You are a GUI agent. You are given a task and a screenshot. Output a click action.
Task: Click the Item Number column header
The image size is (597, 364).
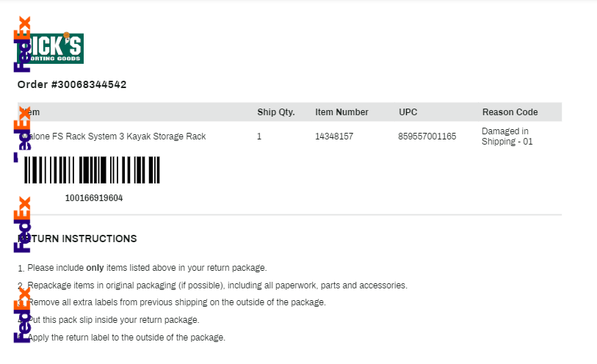[x=341, y=112]
